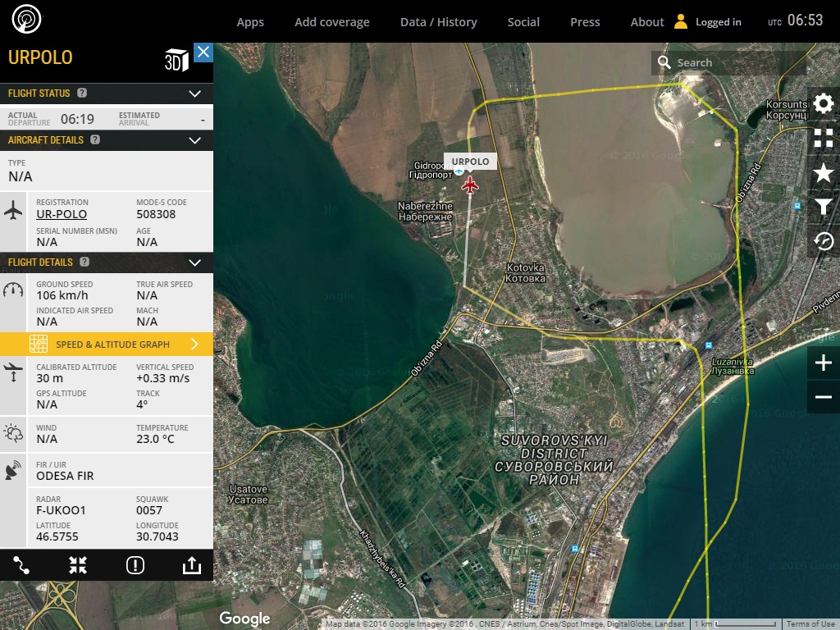Open the filter funnel icon

click(823, 207)
